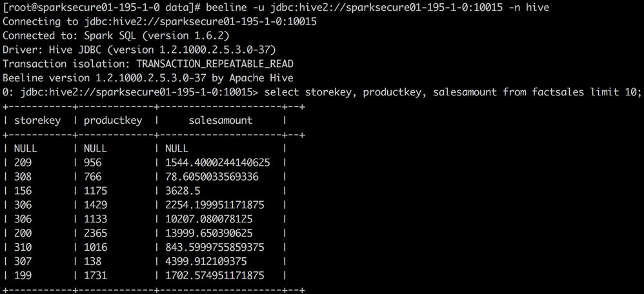Click productkey value 1429
This screenshot has height=294, width=644.
(x=96, y=204)
